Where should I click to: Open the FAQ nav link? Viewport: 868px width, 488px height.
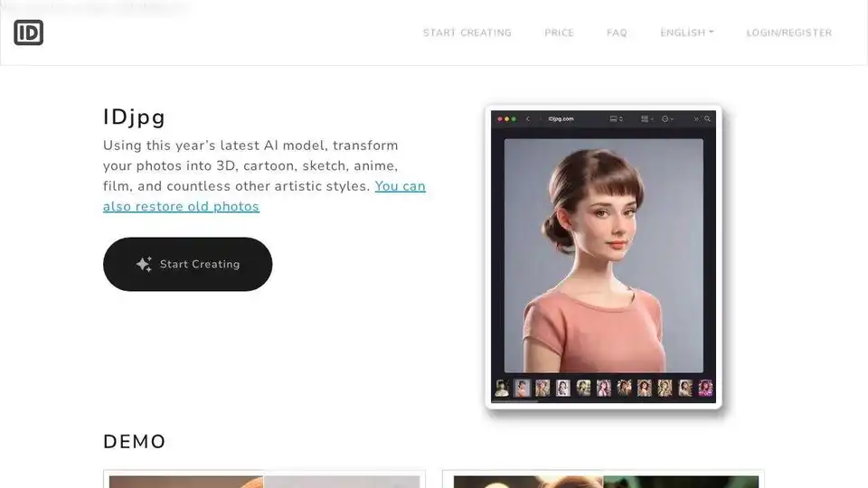617,33
